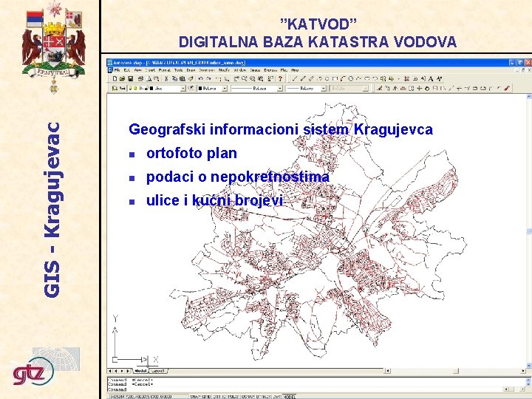This screenshot has width=532, height=399.
Task: Select the Ellipse draw tool
Action: coord(367,79)
